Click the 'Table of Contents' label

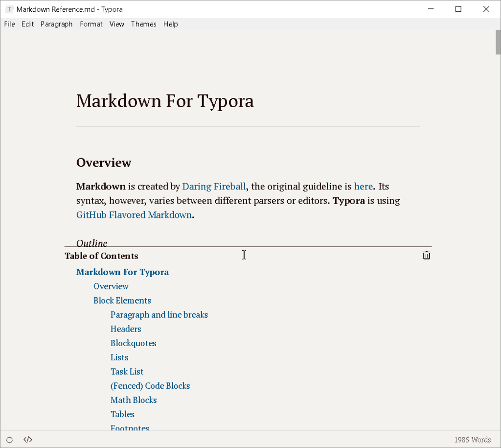[x=101, y=256]
